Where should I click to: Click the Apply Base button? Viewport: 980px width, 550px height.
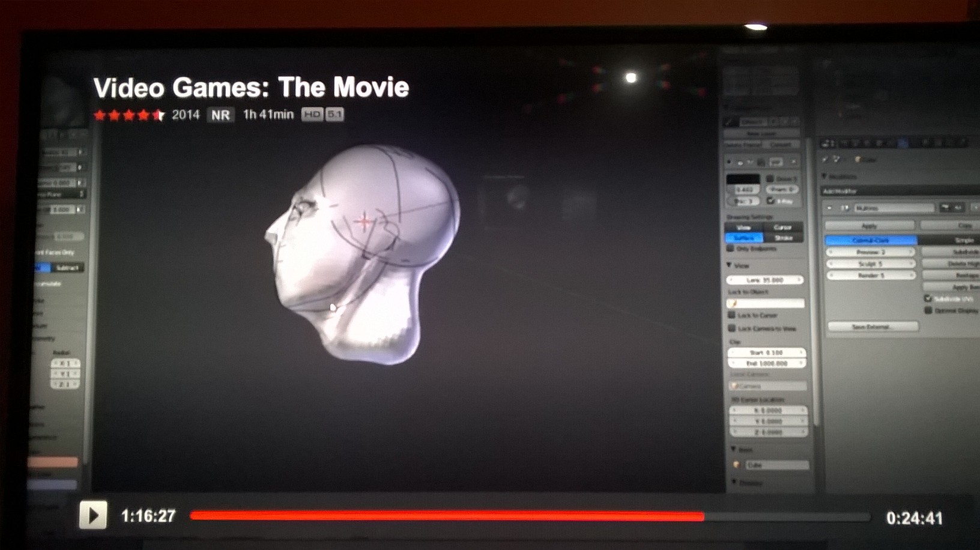pos(951,287)
